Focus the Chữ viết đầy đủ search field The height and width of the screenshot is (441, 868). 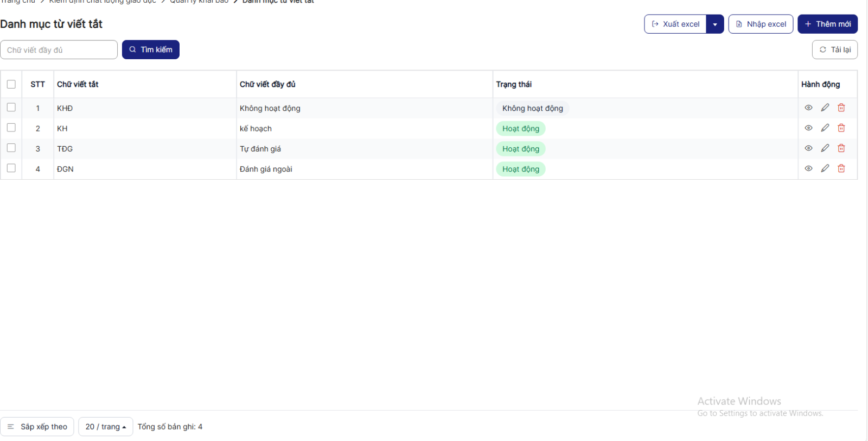pyautogui.click(x=59, y=50)
